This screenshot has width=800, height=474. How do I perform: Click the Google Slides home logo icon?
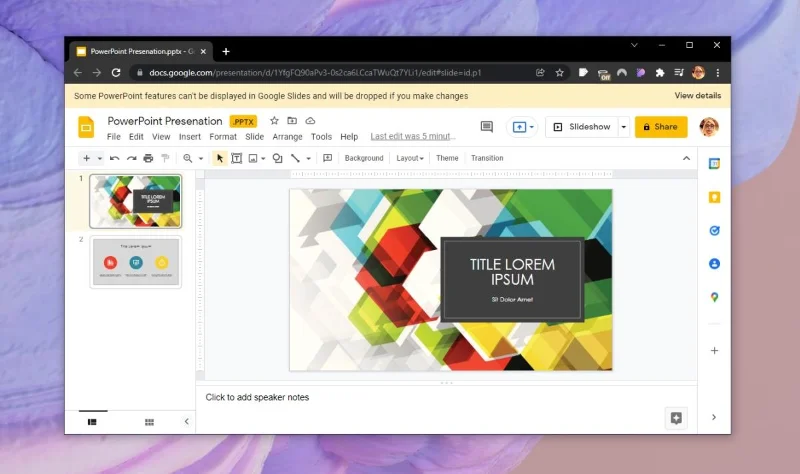pyautogui.click(x=86, y=127)
